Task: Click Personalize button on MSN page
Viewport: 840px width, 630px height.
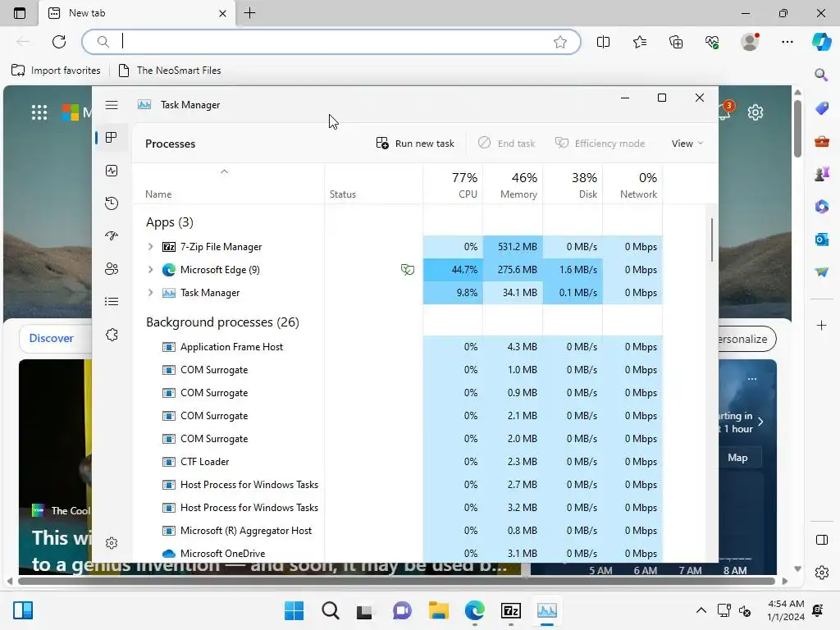Action: [x=746, y=339]
